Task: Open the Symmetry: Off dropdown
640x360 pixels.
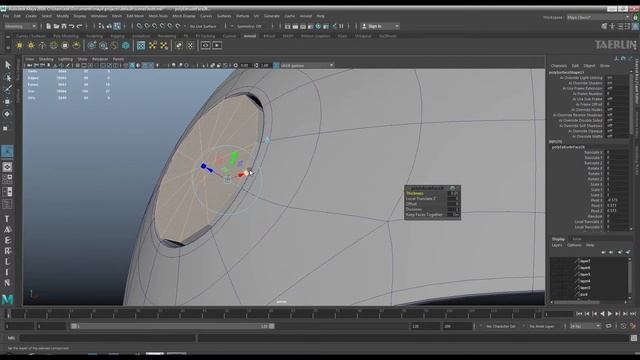Action: 250,26
